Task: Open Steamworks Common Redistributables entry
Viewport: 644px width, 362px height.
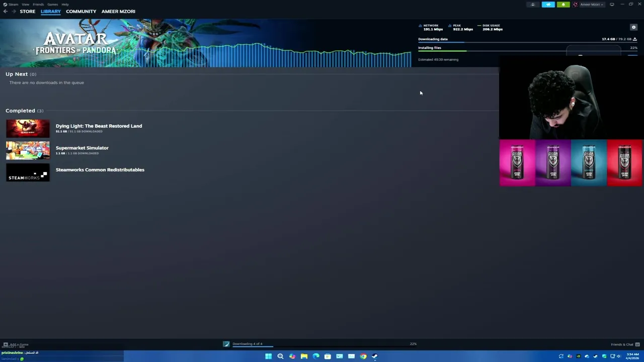Action: (x=100, y=169)
